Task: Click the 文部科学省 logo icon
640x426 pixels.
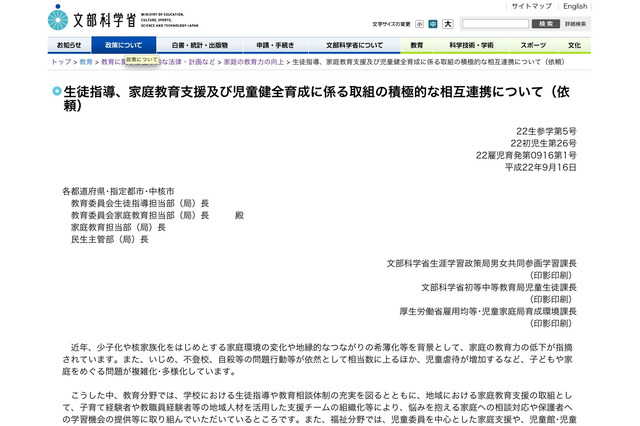Action: pyautogui.click(x=58, y=18)
